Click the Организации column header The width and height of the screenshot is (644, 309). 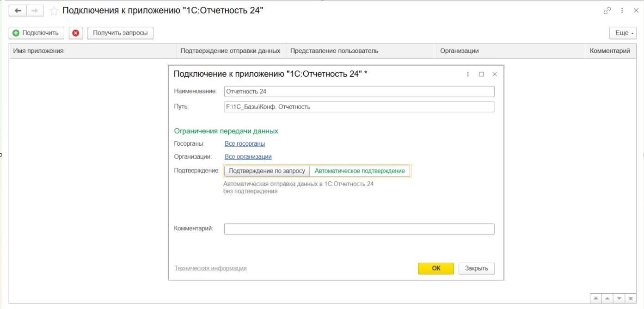511,51
